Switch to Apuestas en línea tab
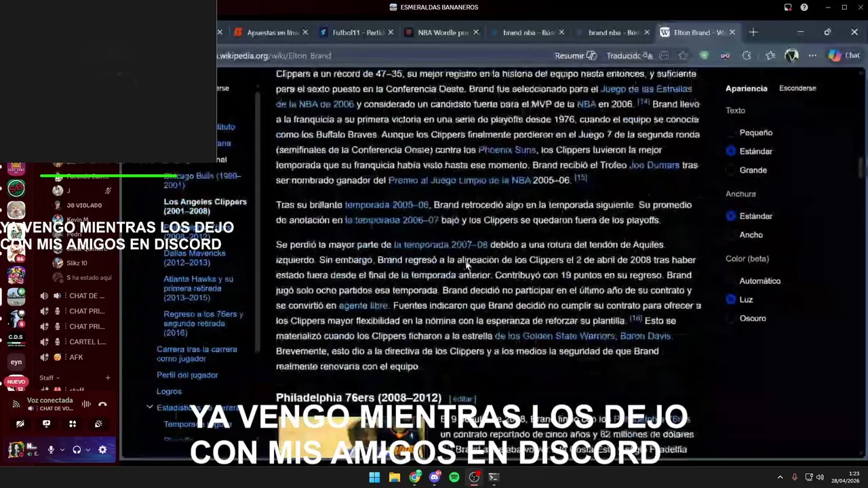Image resolution: width=868 pixels, height=488 pixels. click(x=271, y=32)
